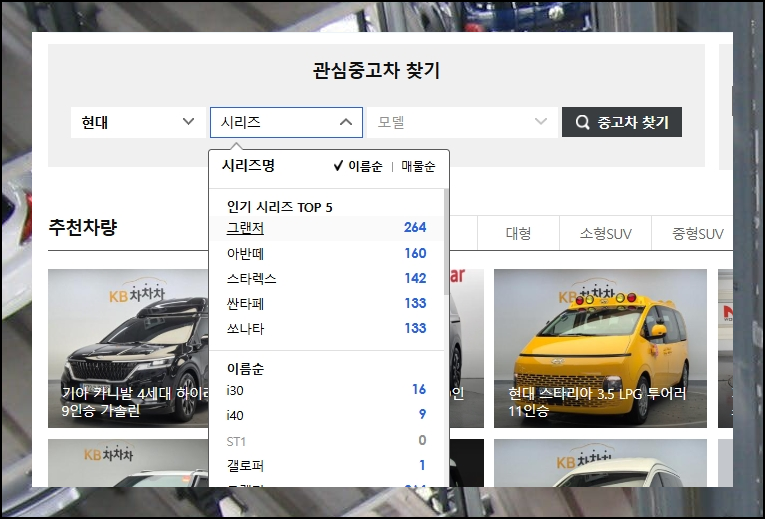Viewport: 765px width, 519px height.
Task: Click the 인기 시리즈 TOP 5 heading
Action: (x=280, y=207)
